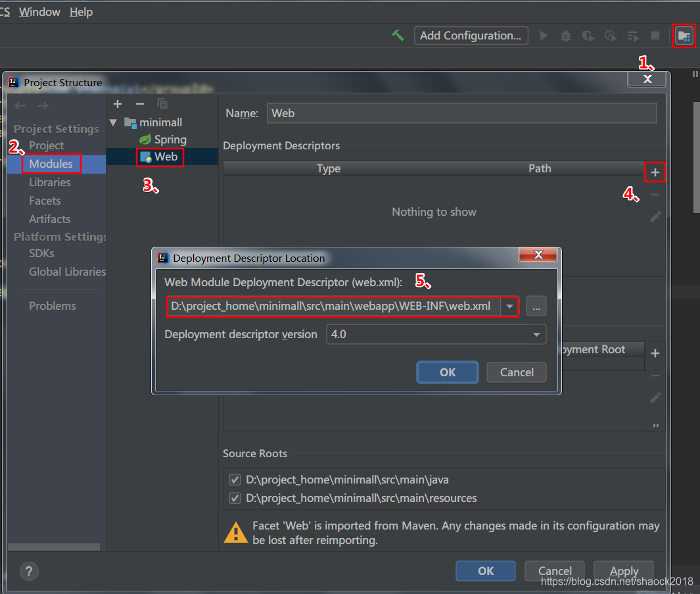Select Libraries in the settings sidebar
700x594 pixels.
coord(50,182)
